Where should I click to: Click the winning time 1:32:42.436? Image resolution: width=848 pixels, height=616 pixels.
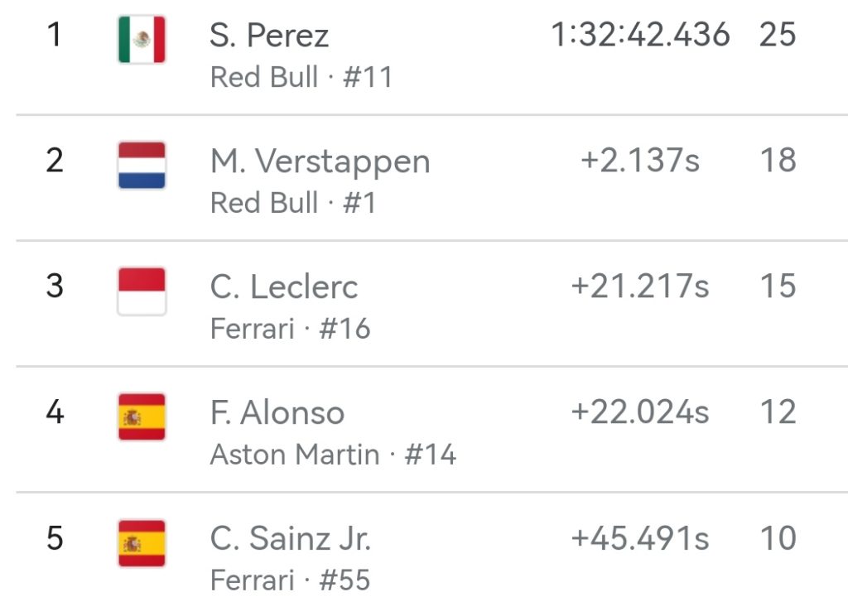(x=640, y=35)
